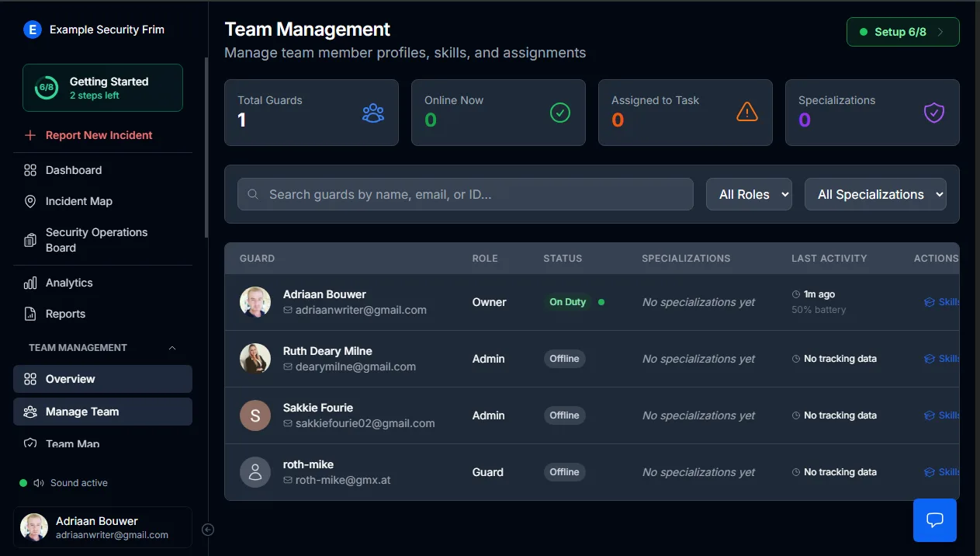Click Ruth Deary Milne's avatar photo
980x556 pixels.
[255, 359]
